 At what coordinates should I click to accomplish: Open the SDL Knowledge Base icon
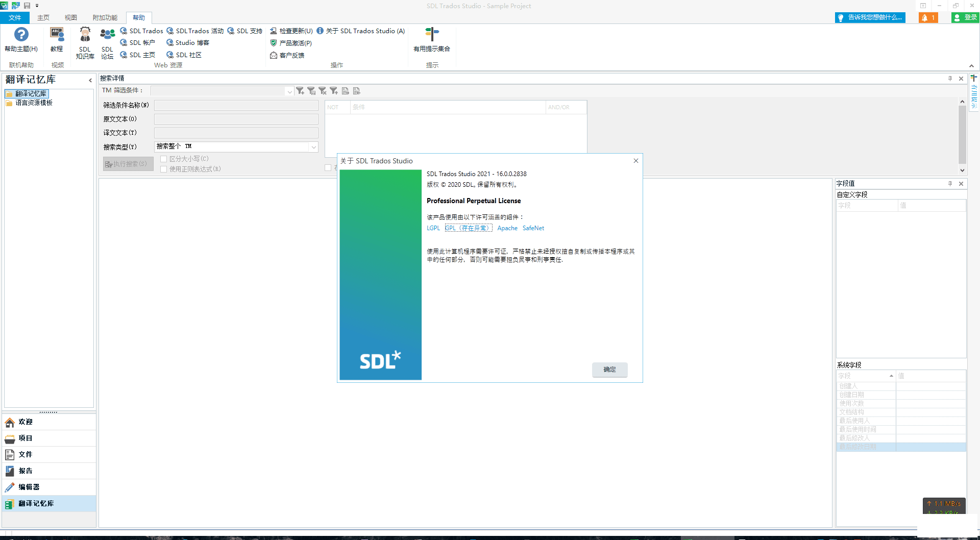tap(85, 35)
